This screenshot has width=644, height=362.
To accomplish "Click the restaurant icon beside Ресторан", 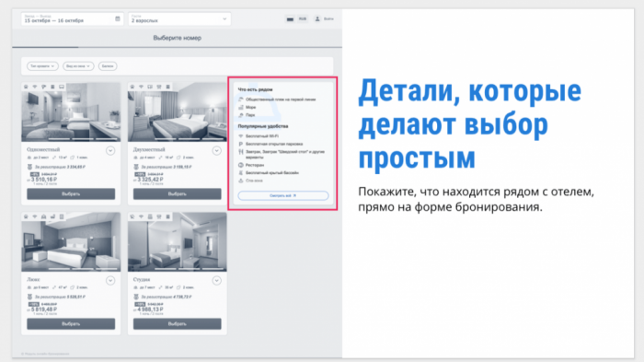I will pyautogui.click(x=241, y=165).
